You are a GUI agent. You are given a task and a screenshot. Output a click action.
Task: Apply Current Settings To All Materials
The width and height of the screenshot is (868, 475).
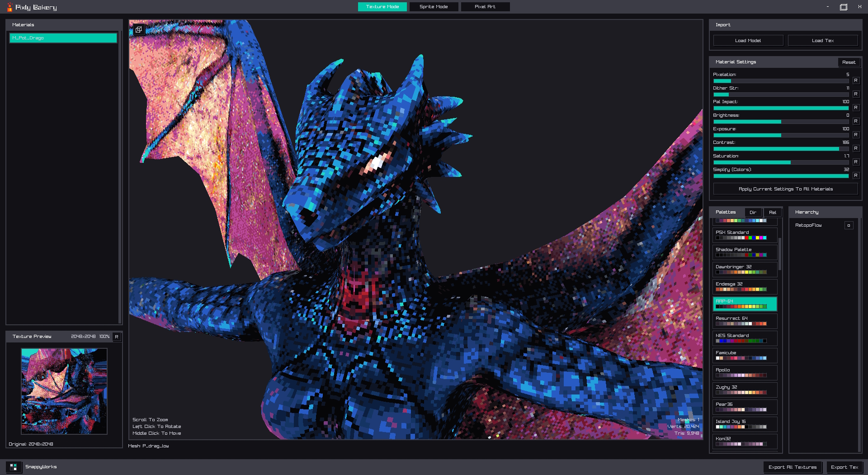point(786,189)
